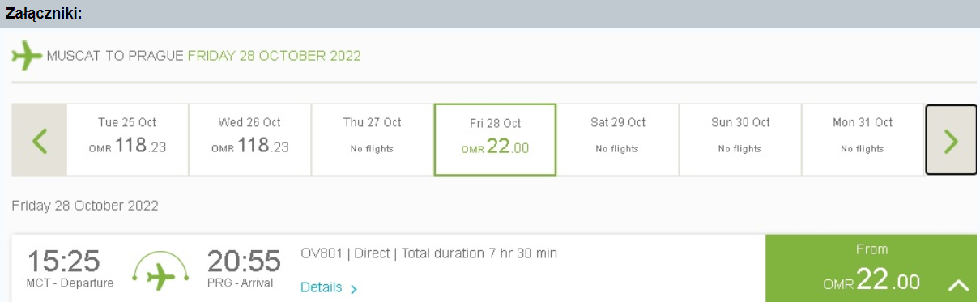
Task: Expand flight Details chevron
Action: point(354,288)
